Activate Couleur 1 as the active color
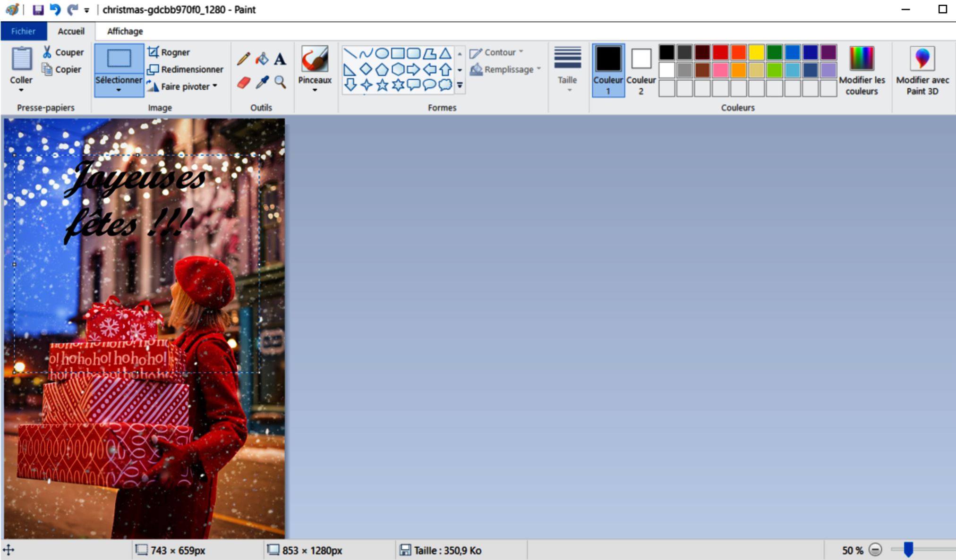The height and width of the screenshot is (560, 956). pyautogui.click(x=608, y=70)
